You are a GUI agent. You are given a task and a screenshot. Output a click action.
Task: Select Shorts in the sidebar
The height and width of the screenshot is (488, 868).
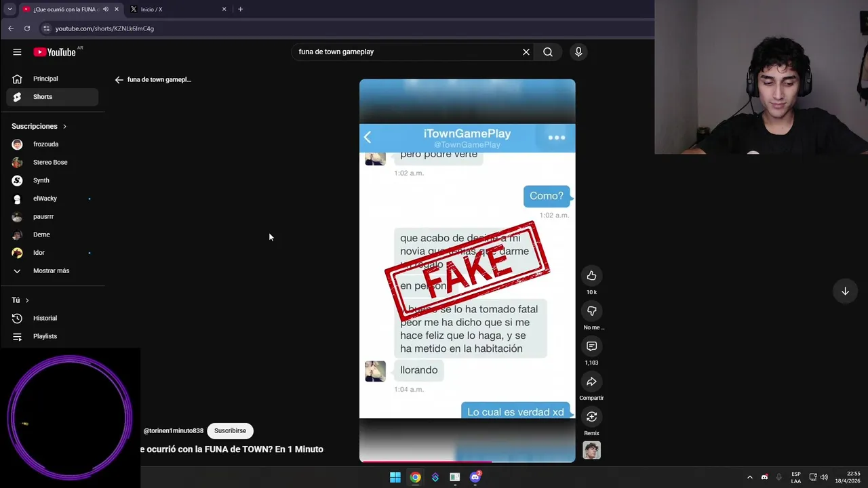click(x=52, y=97)
